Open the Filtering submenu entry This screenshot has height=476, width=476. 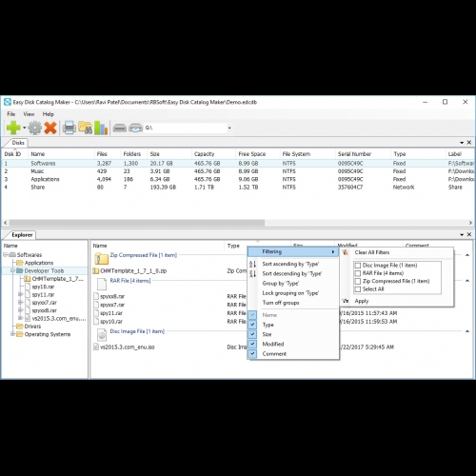[x=293, y=251]
